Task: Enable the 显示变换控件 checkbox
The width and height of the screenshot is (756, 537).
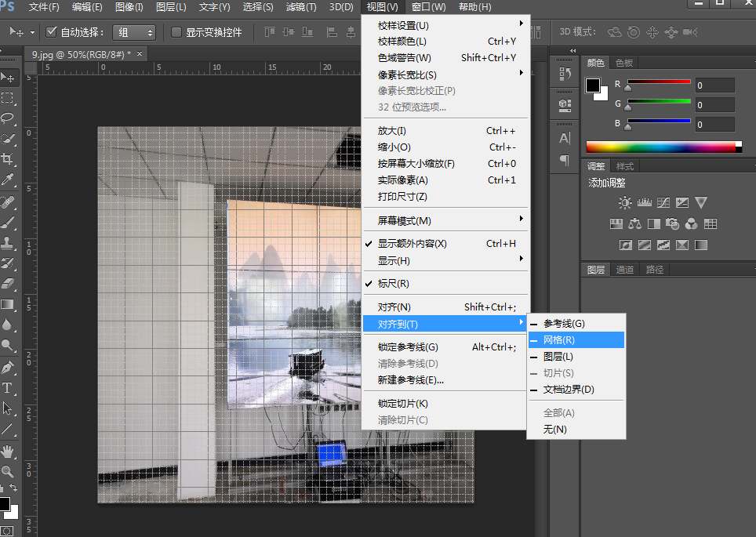Action: 176,32
